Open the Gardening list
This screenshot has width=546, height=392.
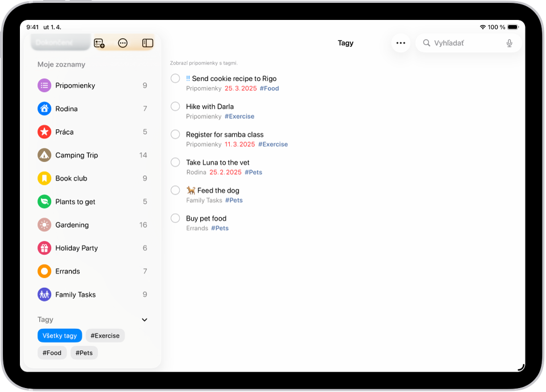[x=92, y=225]
